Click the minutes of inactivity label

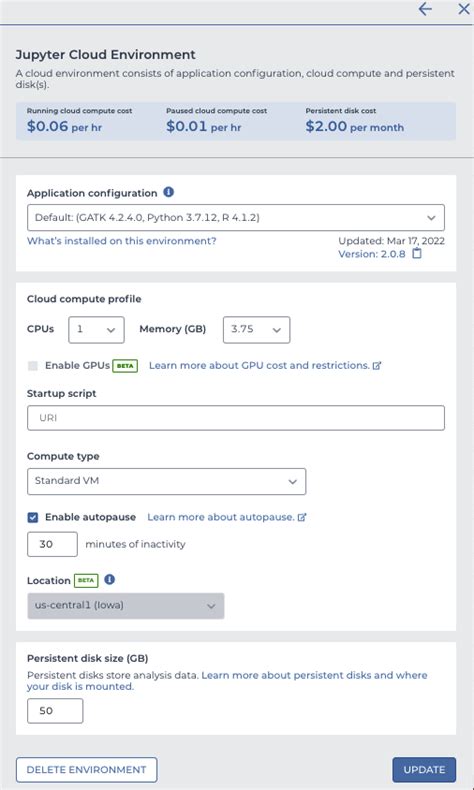[135, 544]
